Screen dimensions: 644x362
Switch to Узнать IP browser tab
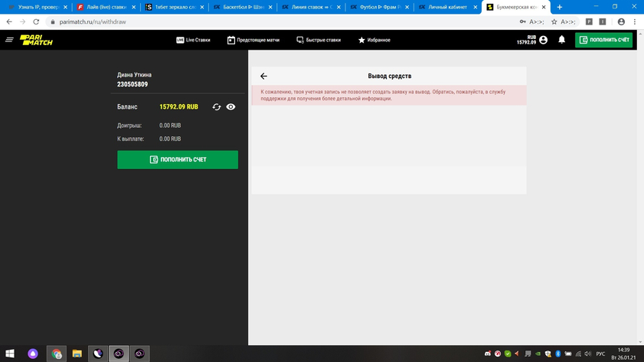click(38, 7)
